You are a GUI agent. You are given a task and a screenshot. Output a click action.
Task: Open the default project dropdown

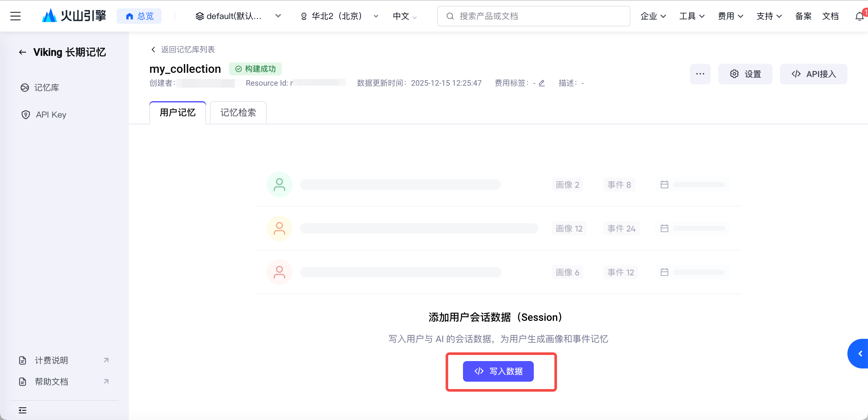pos(238,16)
